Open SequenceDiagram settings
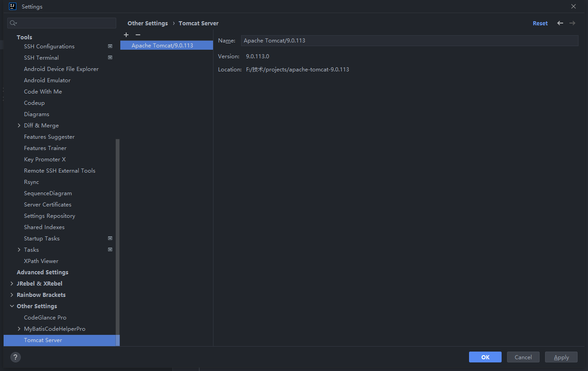 pos(48,193)
